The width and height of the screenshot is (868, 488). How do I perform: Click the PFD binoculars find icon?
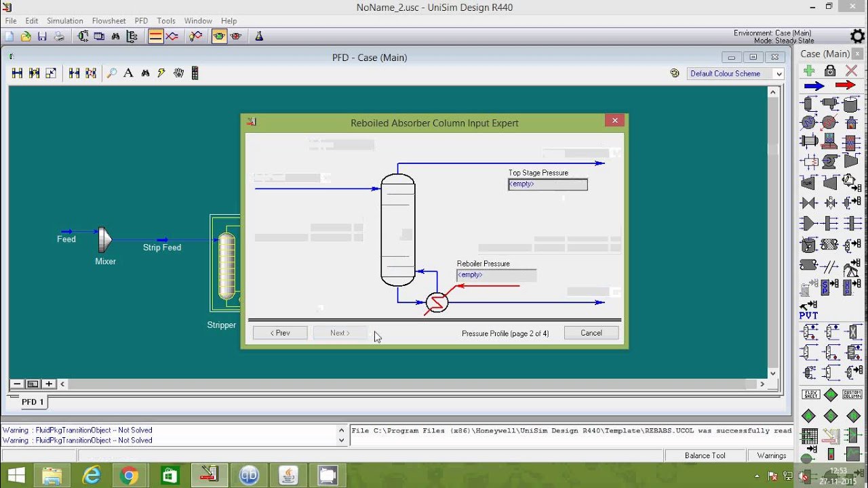(x=145, y=73)
